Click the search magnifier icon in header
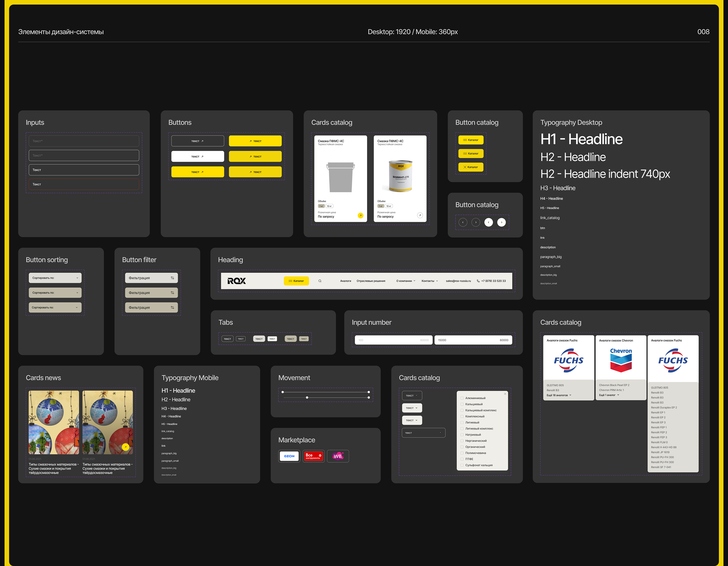The height and width of the screenshot is (566, 728). coord(320,281)
